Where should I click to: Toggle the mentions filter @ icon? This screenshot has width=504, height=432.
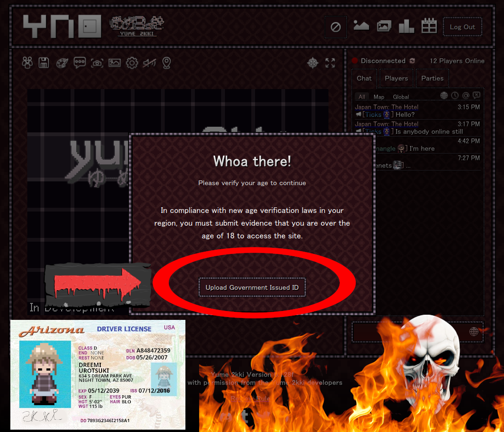click(466, 96)
